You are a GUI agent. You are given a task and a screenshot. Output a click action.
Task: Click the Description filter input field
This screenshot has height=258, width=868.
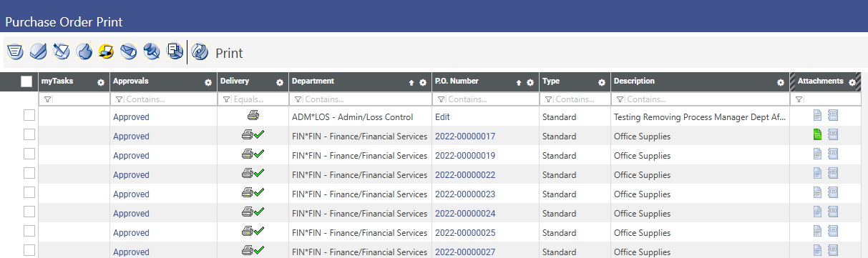pos(706,99)
